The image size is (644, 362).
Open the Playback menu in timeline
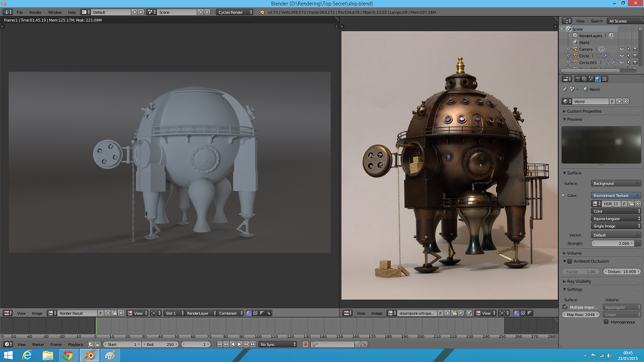75,344
